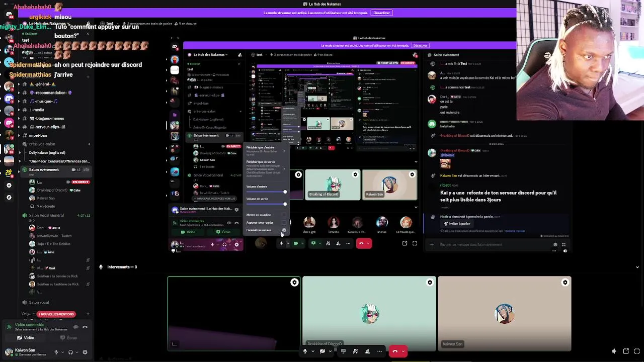Image resolution: width=644 pixels, height=362 pixels.
Task: Open more options dots in bottom call bar
Action: 380,351
